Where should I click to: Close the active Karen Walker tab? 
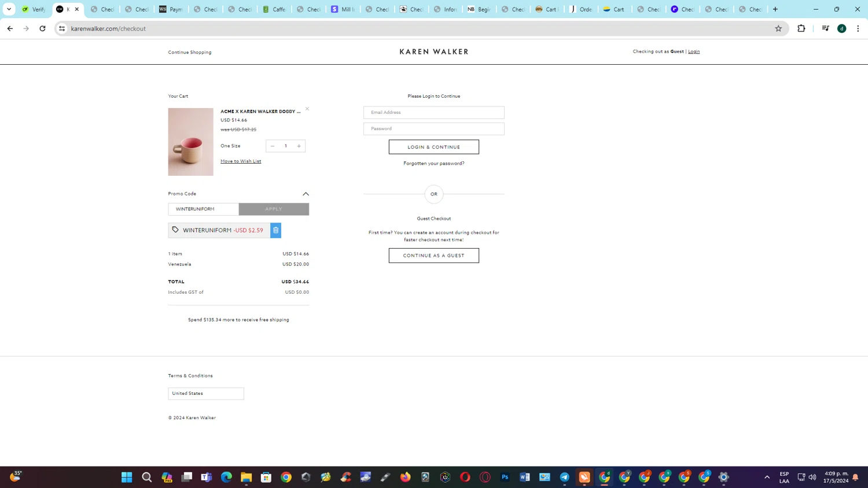[76, 9]
